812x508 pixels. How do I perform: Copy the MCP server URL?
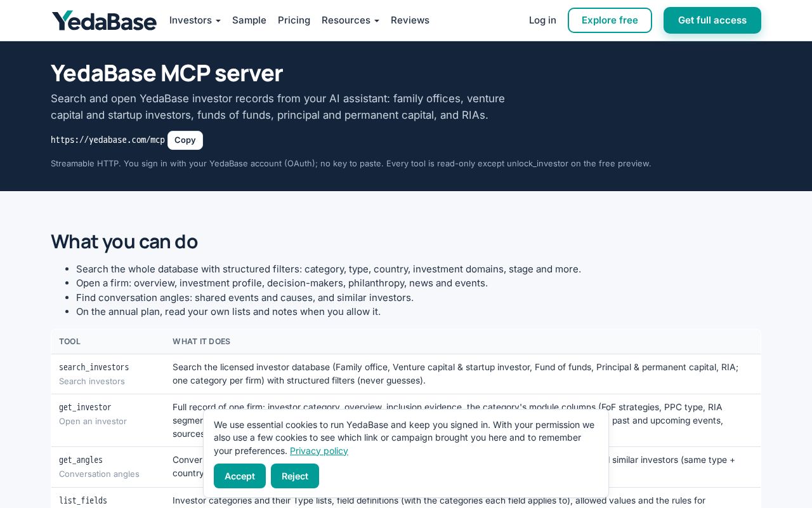(x=185, y=140)
